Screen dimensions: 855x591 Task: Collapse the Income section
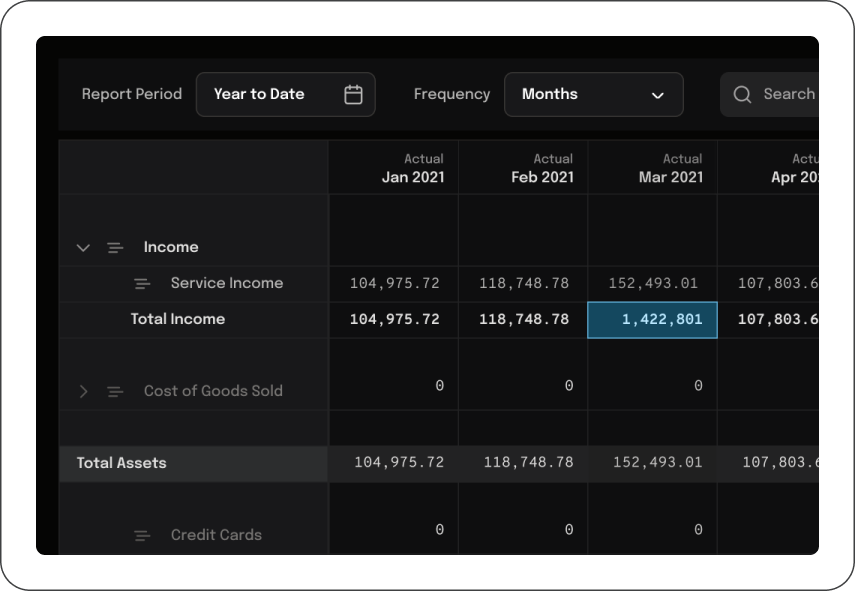pyautogui.click(x=83, y=248)
